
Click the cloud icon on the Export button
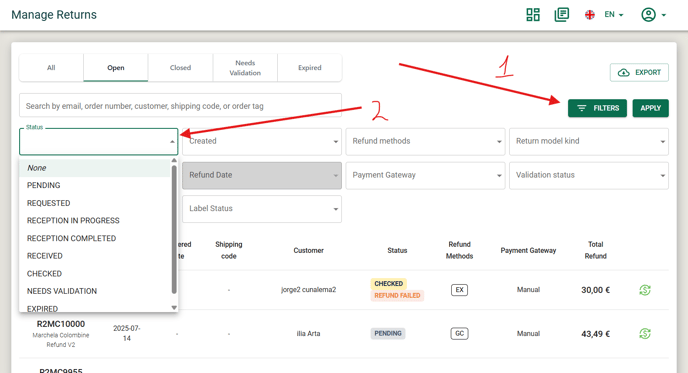tap(624, 72)
